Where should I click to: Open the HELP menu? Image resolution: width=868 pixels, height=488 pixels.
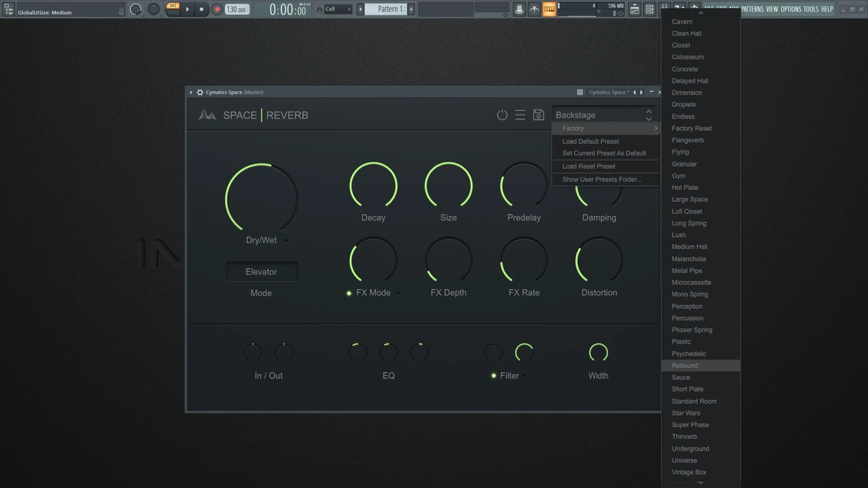[x=827, y=9]
